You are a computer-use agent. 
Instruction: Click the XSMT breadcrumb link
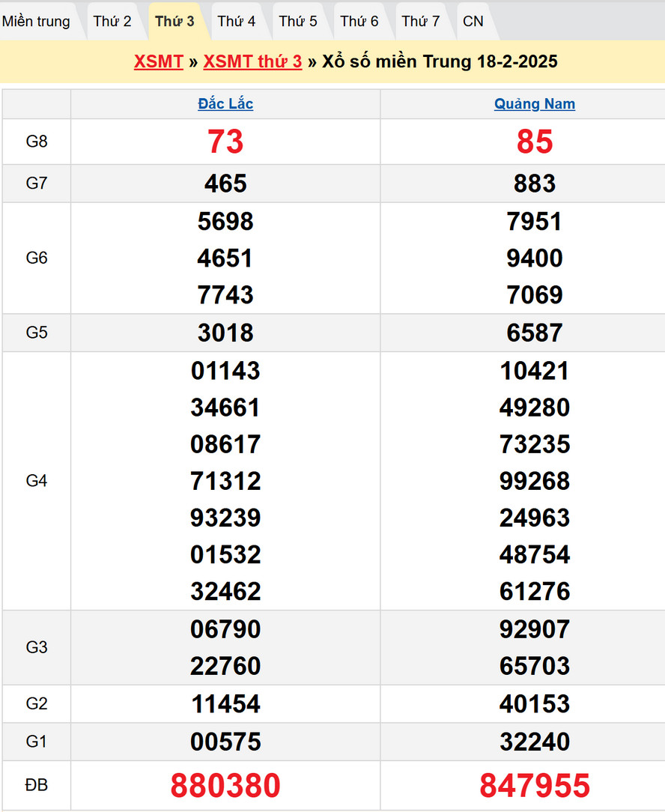pyautogui.click(x=159, y=61)
